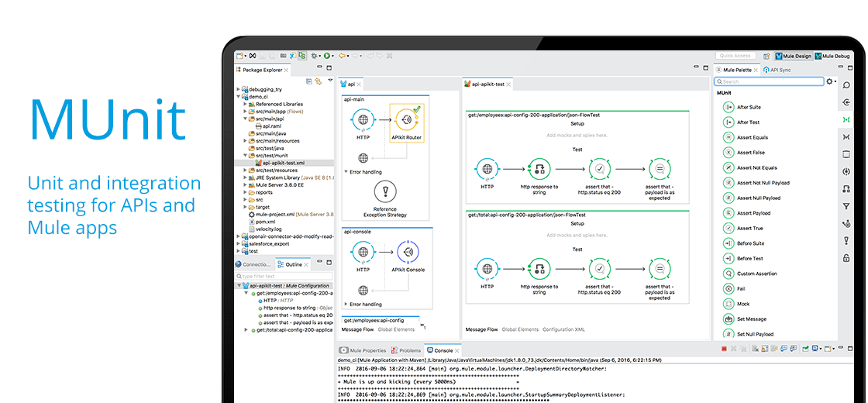This screenshot has width=868, height=403.
Task: Expand src/main/resources folder
Action: [245, 140]
